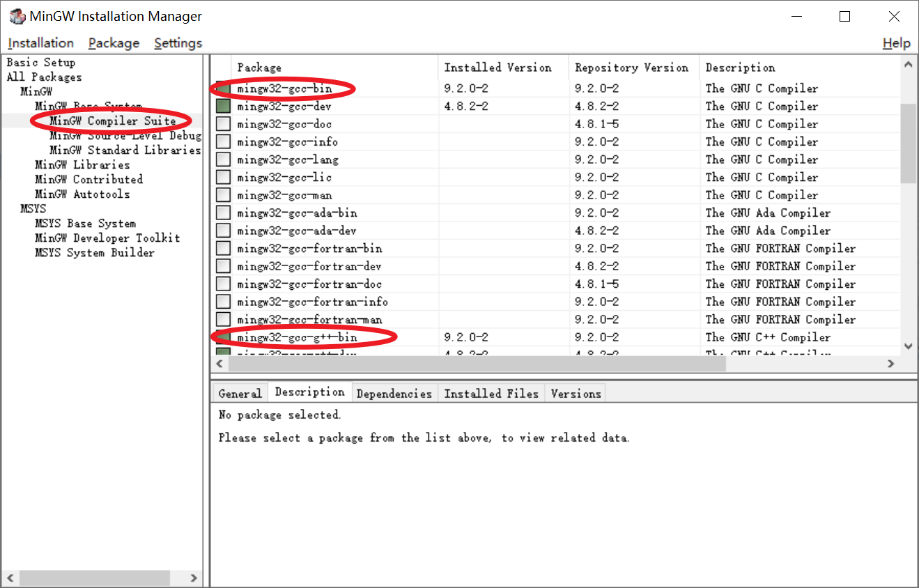
Task: Switch to the Description tab
Action: coord(310,392)
